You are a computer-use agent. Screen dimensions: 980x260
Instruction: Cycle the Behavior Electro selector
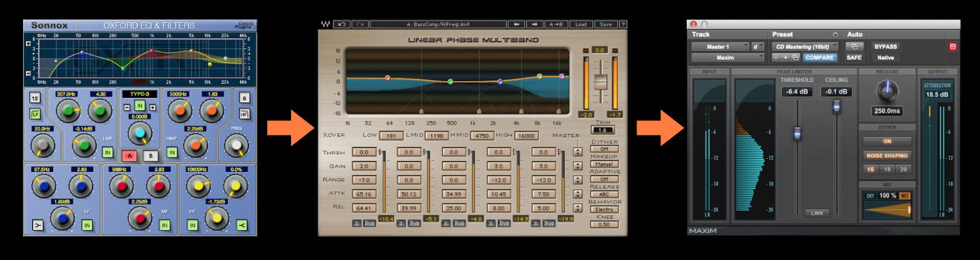(x=604, y=209)
